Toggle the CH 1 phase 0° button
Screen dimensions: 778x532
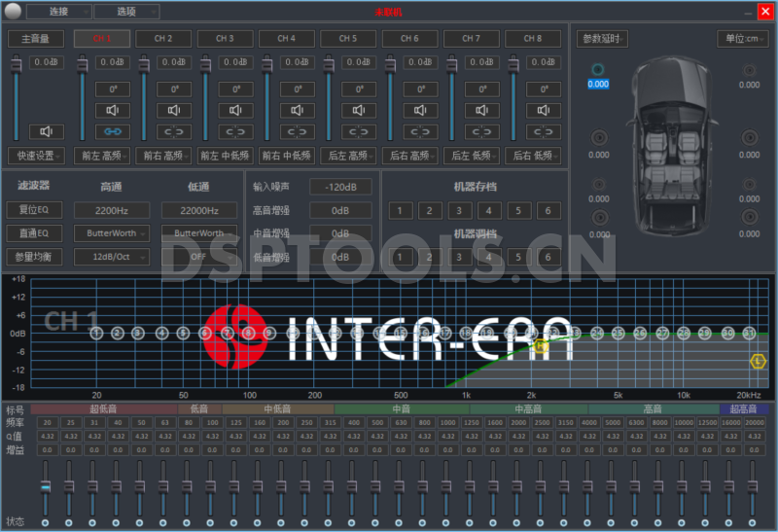(113, 89)
